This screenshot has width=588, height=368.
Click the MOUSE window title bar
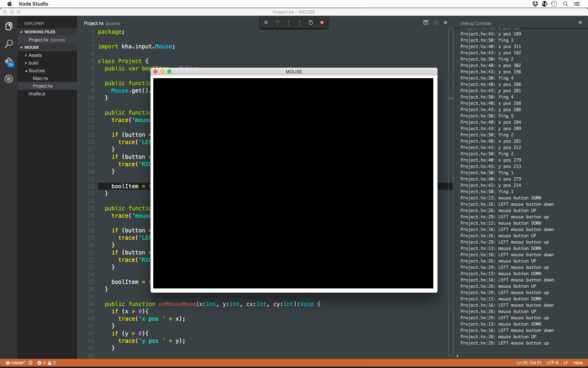294,71
